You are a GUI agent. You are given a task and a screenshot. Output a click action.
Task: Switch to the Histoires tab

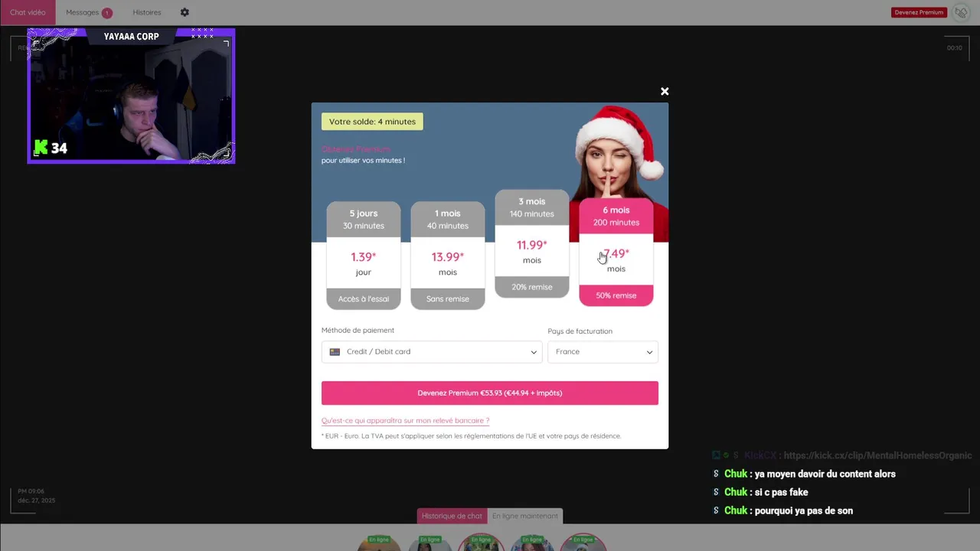147,12
